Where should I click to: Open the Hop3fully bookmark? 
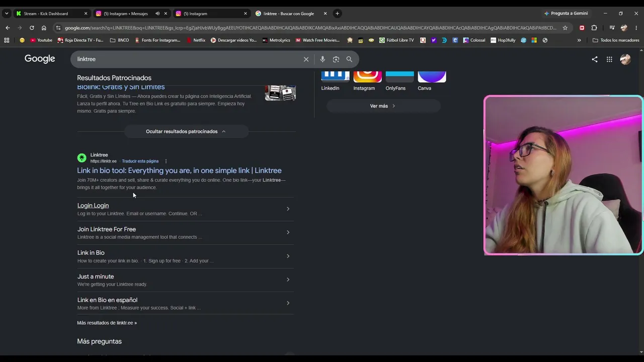tap(503, 40)
